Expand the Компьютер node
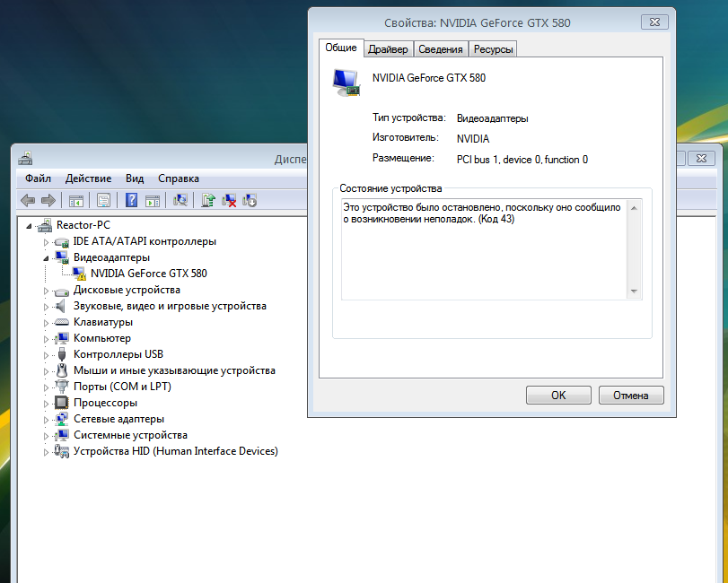Image resolution: width=728 pixels, height=583 pixels. click(46, 339)
